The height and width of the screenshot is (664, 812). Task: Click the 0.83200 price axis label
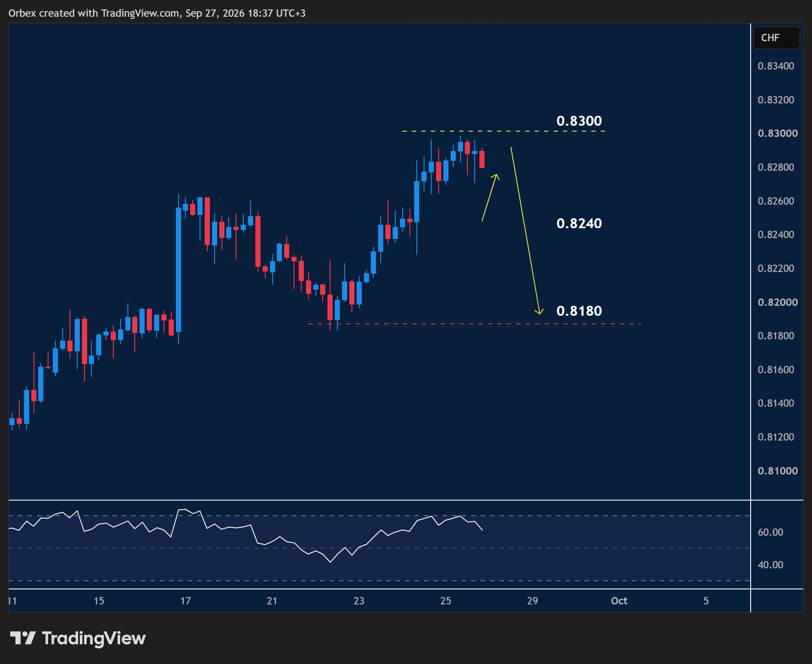[776, 100]
